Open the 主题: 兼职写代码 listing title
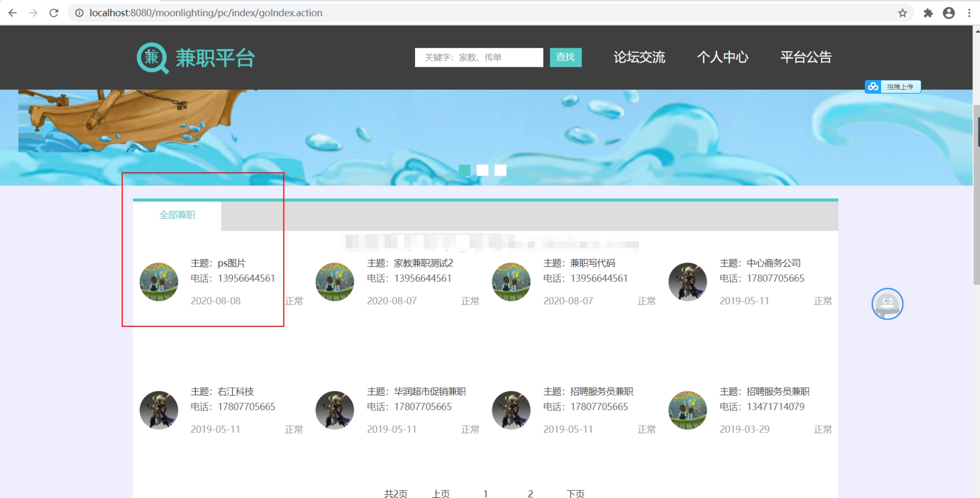Viewport: 980px width, 498px height. (x=579, y=263)
